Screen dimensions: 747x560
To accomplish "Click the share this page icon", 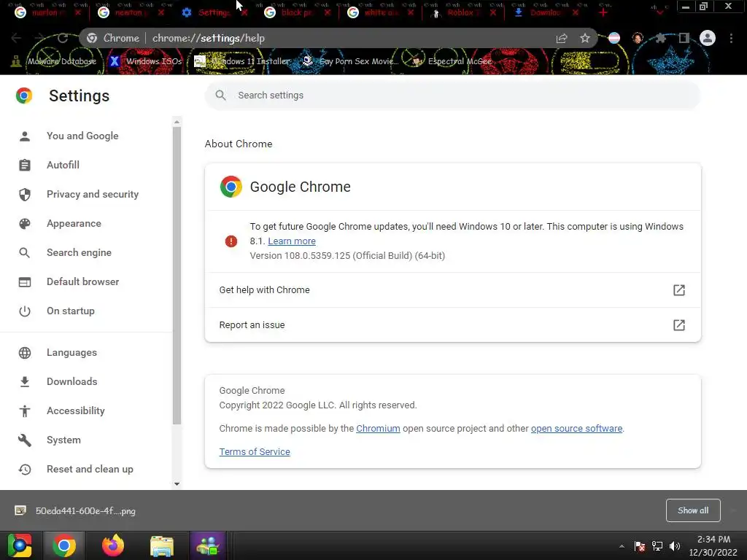I will pyautogui.click(x=562, y=38).
